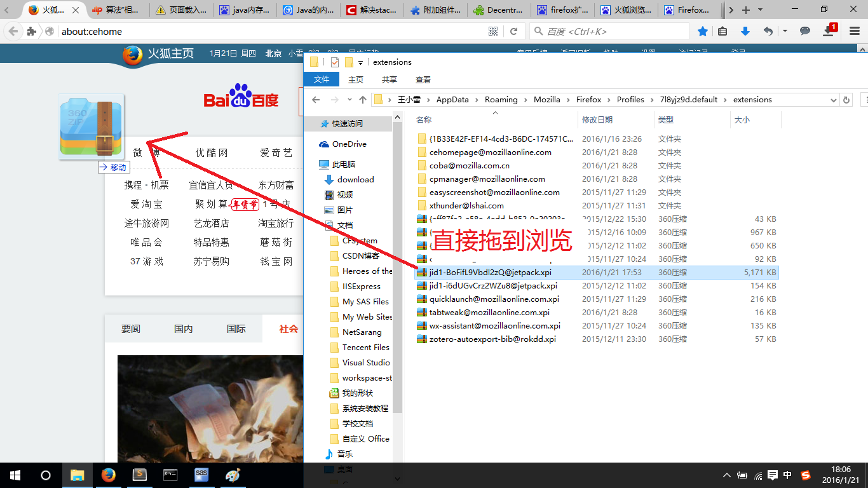Viewport: 868px width, 488px height.
Task: Open the dropdown next to the undo icon
Action: pyautogui.click(x=785, y=31)
